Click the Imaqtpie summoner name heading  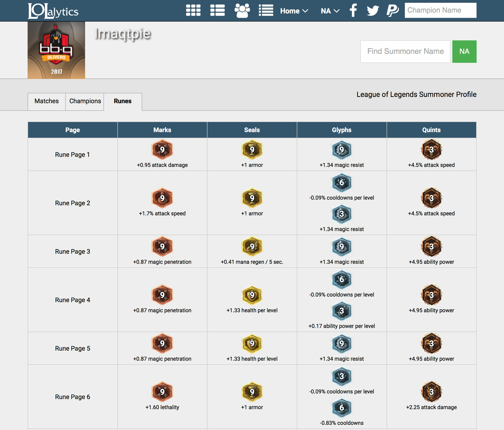(123, 34)
